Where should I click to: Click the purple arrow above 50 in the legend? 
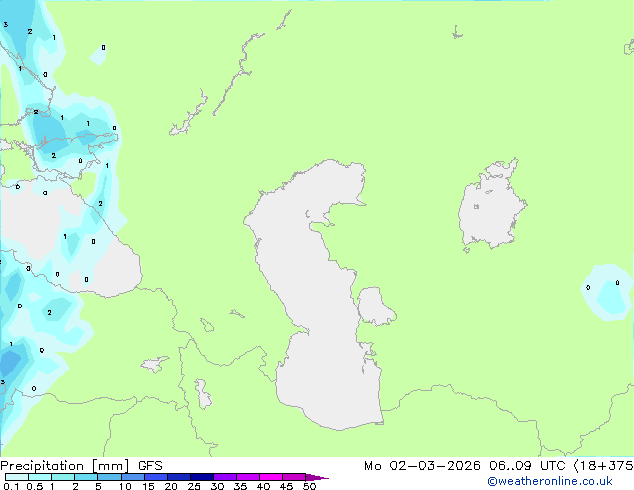pyautogui.click(x=317, y=477)
